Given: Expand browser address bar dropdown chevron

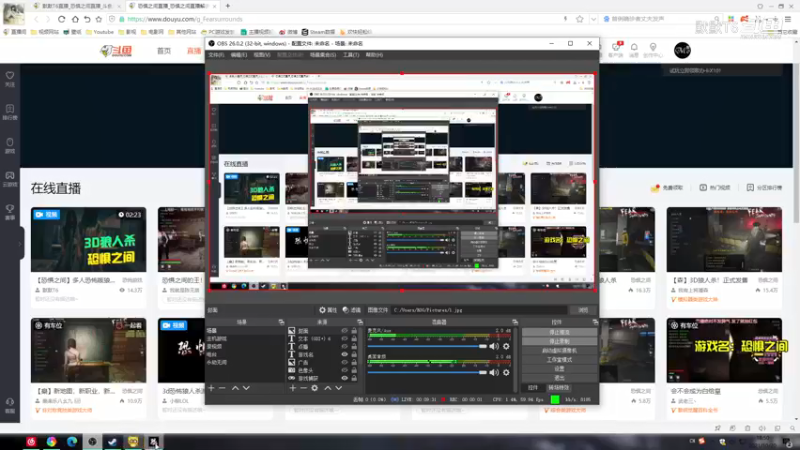Looking at the screenshot, I should click(593, 19).
